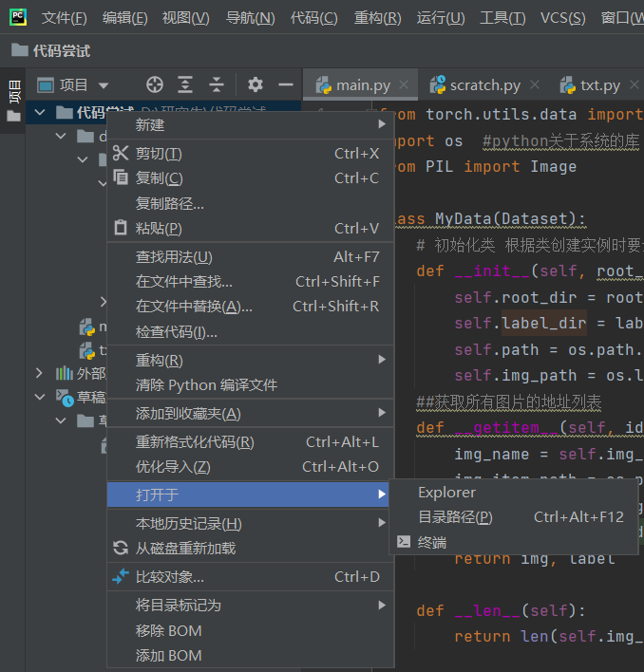Viewport: 644px width, 672px height.
Task: Choose 目录路径(P) in the submenu
Action: pos(514,517)
